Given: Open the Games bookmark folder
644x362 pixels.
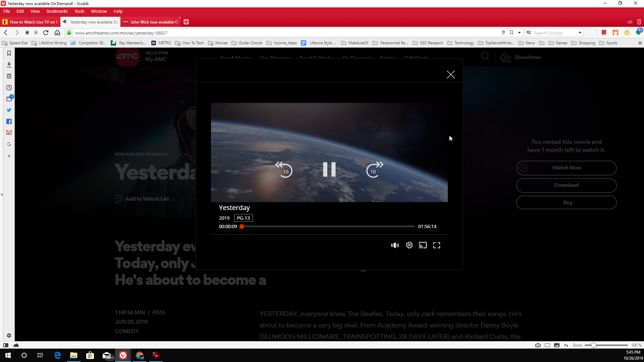Looking at the screenshot, I should [558, 43].
